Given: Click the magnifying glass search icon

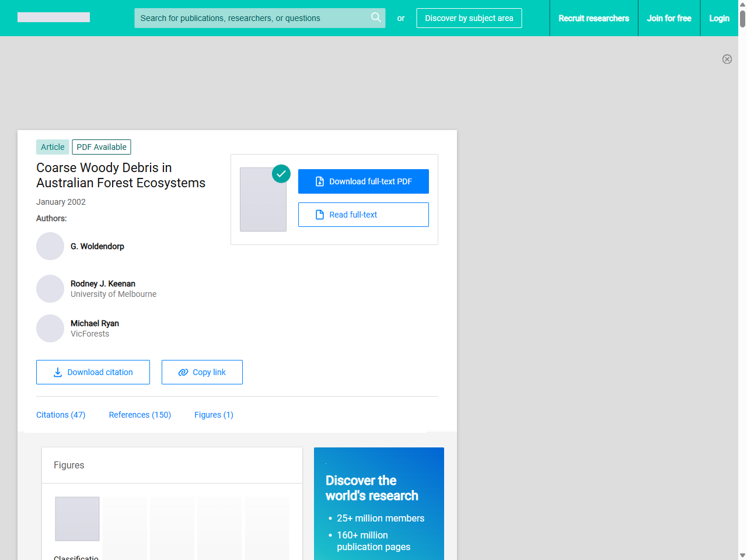Looking at the screenshot, I should pos(376,17).
